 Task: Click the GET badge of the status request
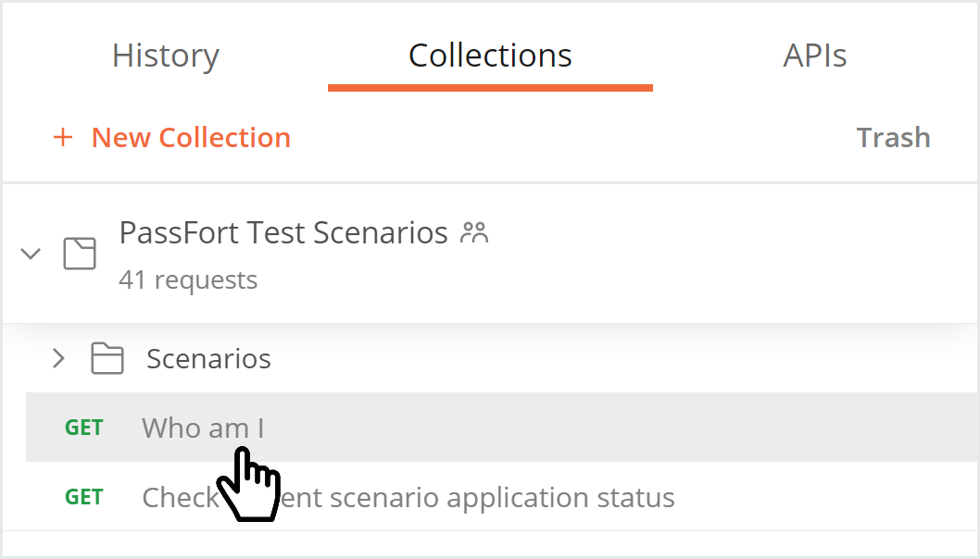tap(83, 497)
